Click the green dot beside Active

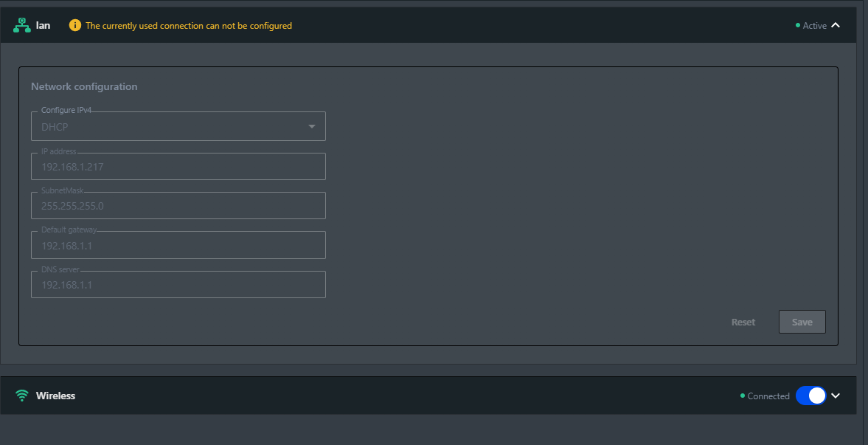(x=798, y=25)
